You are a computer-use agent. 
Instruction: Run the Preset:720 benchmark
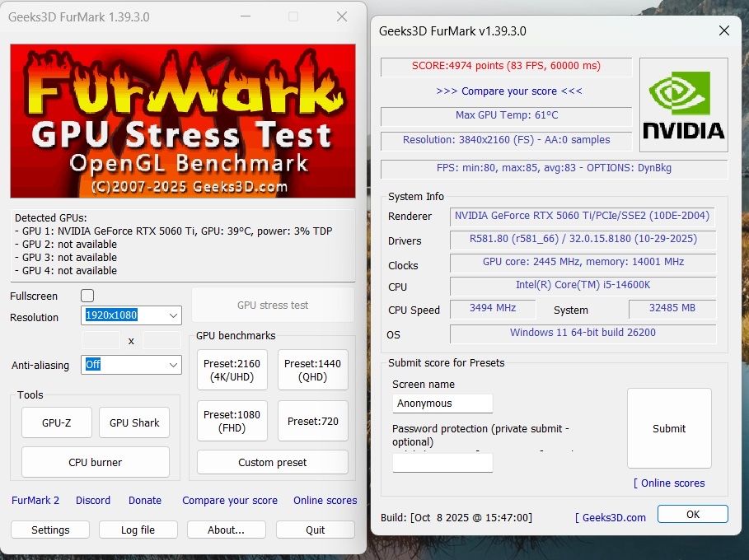pos(313,421)
